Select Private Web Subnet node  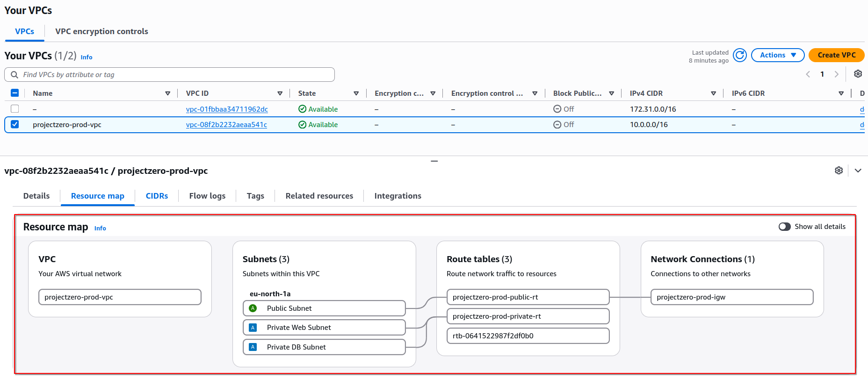tap(324, 328)
